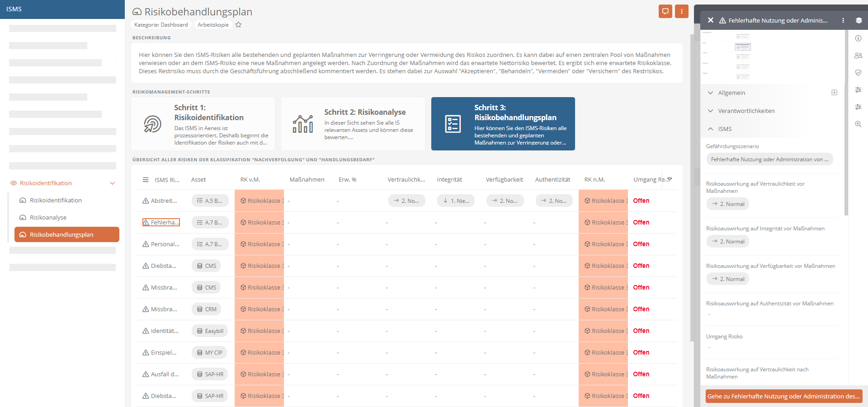Click the Verfügbarkeit vor Maßnahmen 2. Normal chip
The width and height of the screenshot is (868, 407).
point(728,279)
